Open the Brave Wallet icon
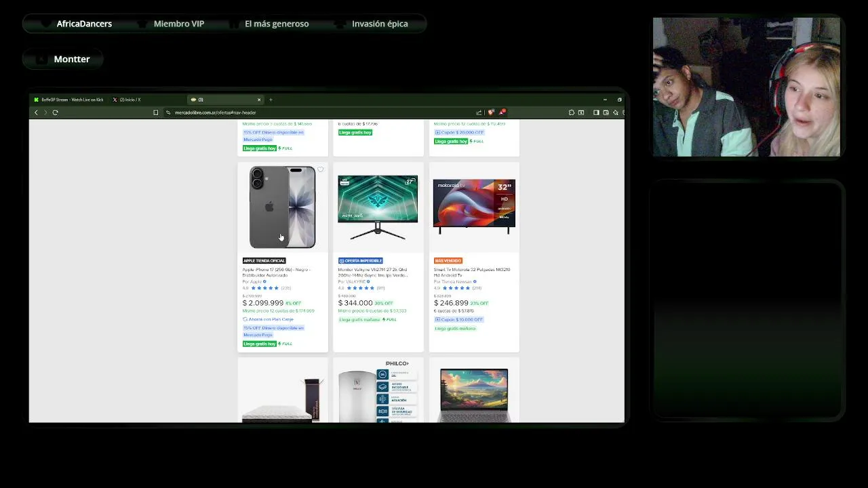The image size is (868, 488). (x=606, y=113)
